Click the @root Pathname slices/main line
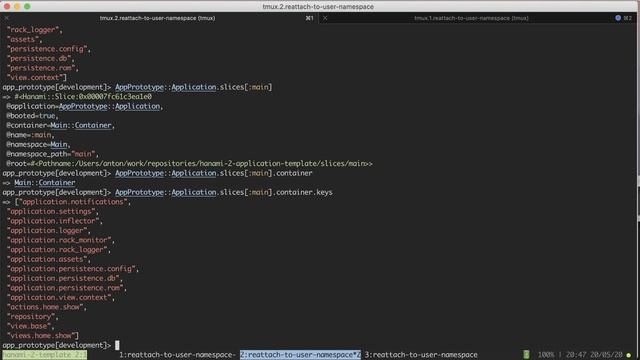Image resolution: width=640 pixels, height=360 pixels. click(x=190, y=164)
